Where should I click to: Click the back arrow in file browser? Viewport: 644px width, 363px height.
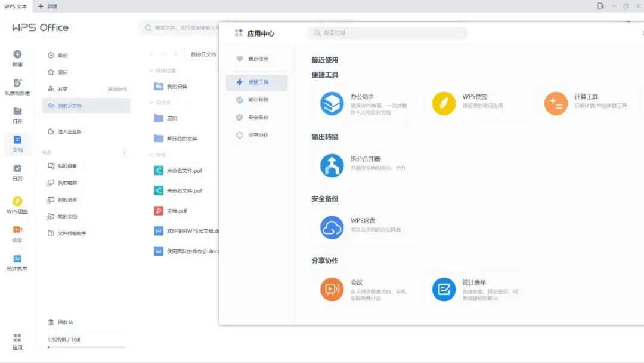[153, 54]
